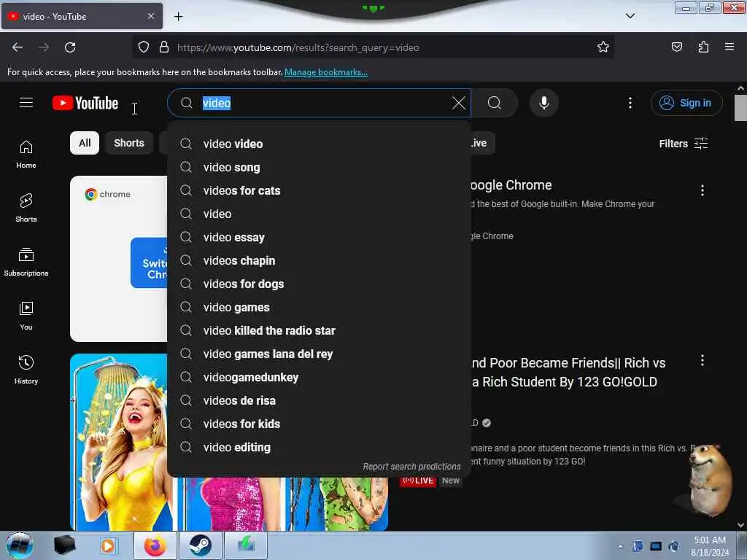Open the browser Extensions icon

click(703, 47)
